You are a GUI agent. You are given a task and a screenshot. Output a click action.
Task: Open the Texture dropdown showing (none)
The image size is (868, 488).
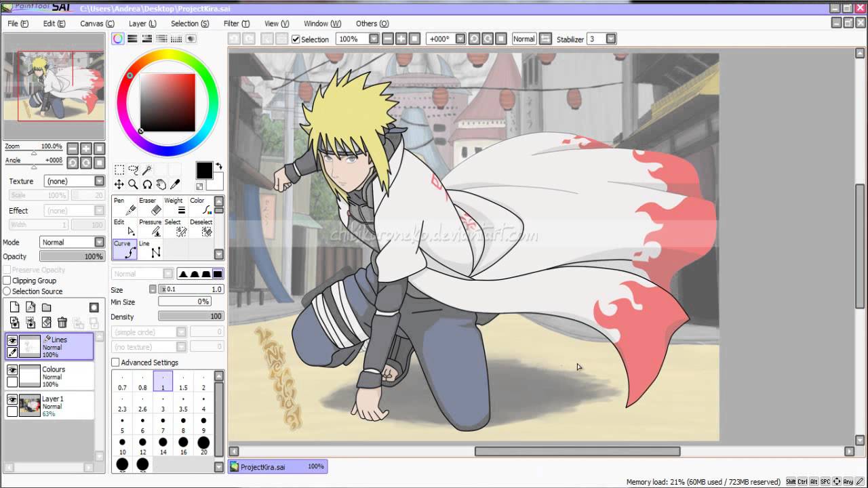[x=73, y=181]
